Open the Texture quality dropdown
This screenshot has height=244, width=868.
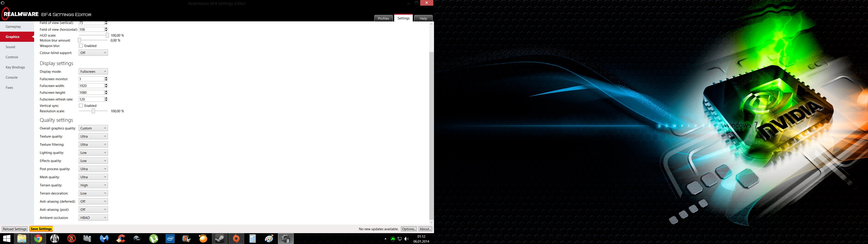pos(93,136)
